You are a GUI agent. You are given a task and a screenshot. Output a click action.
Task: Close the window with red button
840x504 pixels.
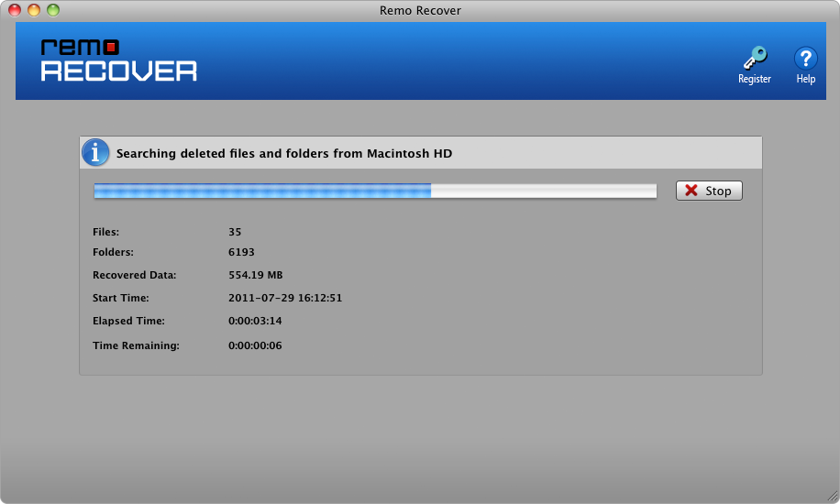click(x=15, y=10)
